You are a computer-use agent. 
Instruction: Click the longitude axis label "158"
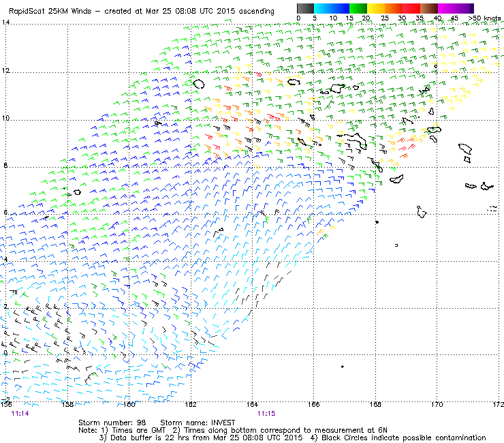[67, 404]
